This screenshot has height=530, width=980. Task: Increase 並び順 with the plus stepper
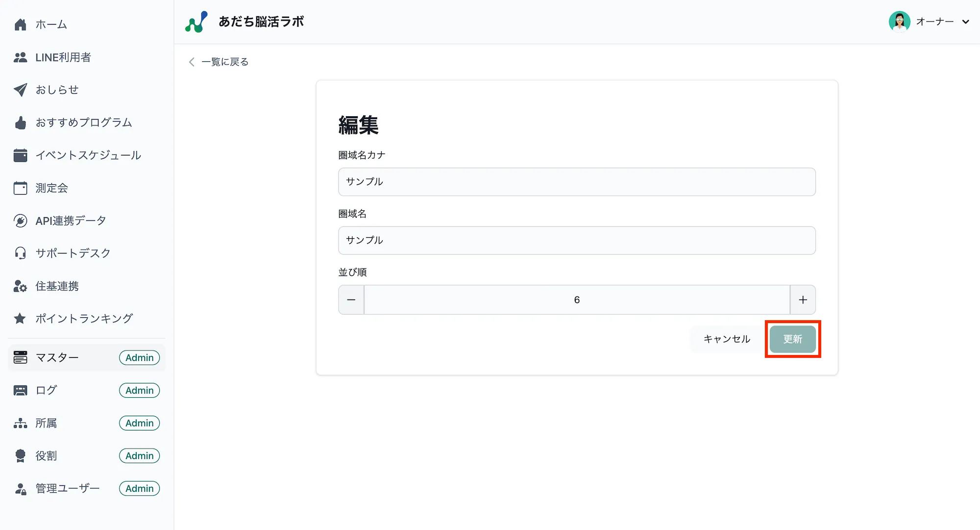tap(803, 300)
